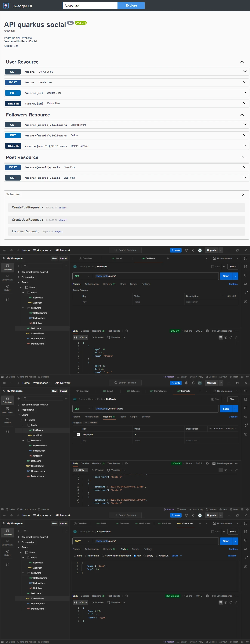
Task: Click the Explore button
Action: 131,6
